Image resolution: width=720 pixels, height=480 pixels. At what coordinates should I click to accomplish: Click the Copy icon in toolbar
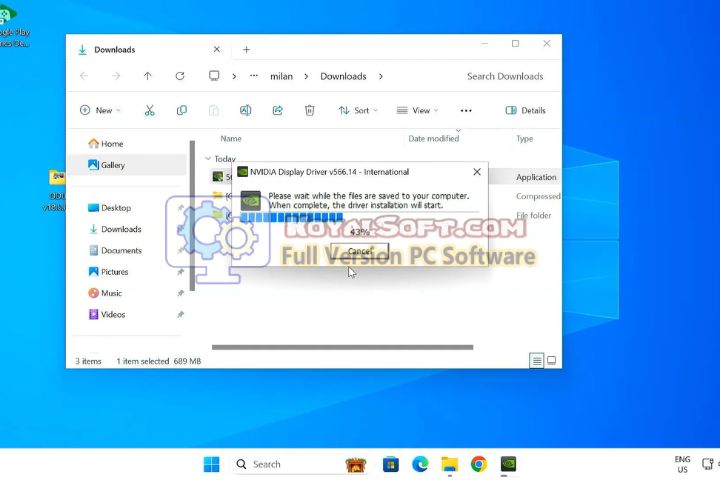181,110
